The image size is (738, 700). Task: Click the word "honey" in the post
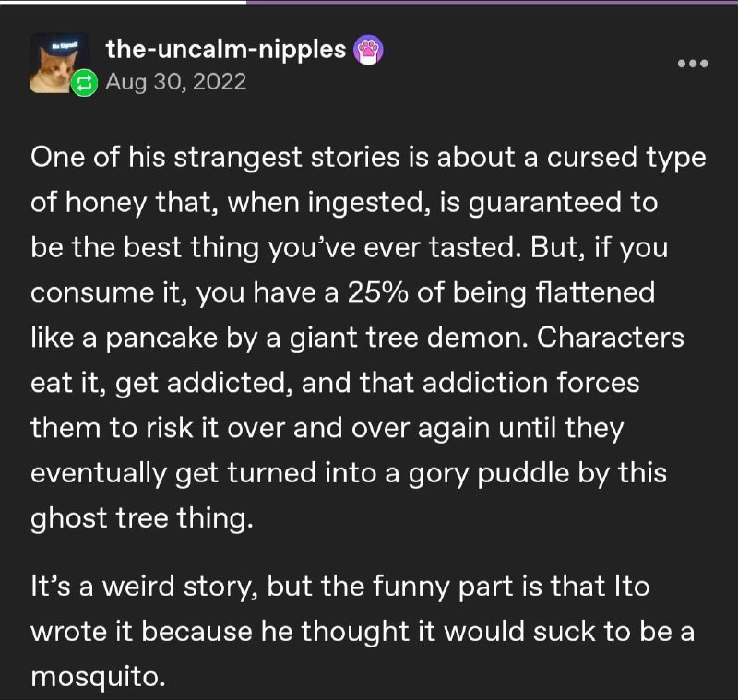pyautogui.click(x=106, y=204)
